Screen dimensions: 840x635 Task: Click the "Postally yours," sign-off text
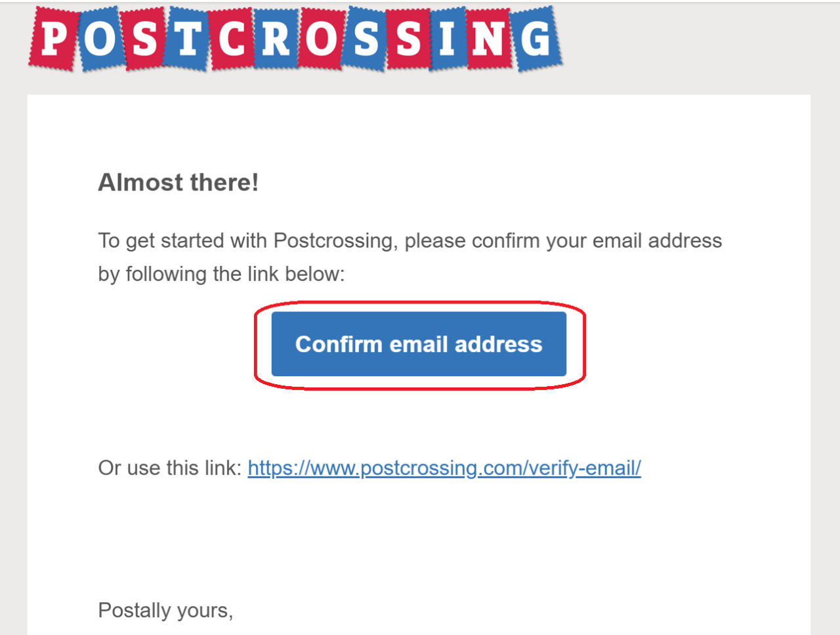[x=165, y=610]
